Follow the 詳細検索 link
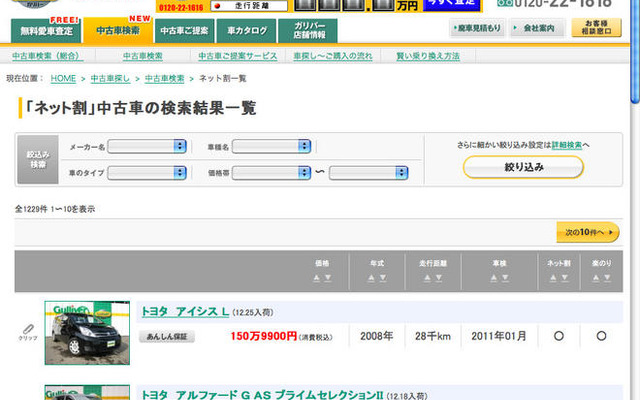Screen dimensions: 640x400 [x=567, y=145]
